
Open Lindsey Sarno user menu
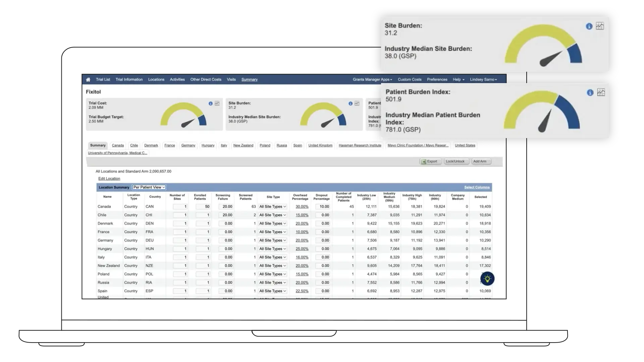pos(483,80)
